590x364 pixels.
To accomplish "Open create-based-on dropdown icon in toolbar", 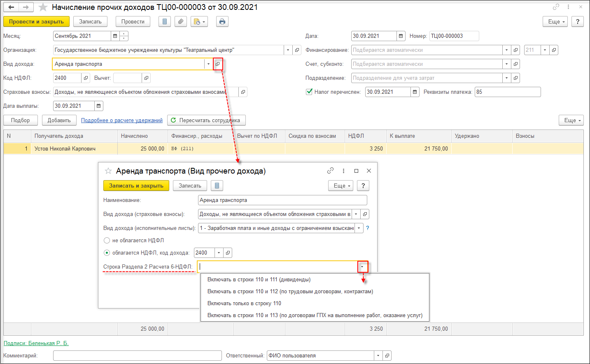I will (x=199, y=22).
